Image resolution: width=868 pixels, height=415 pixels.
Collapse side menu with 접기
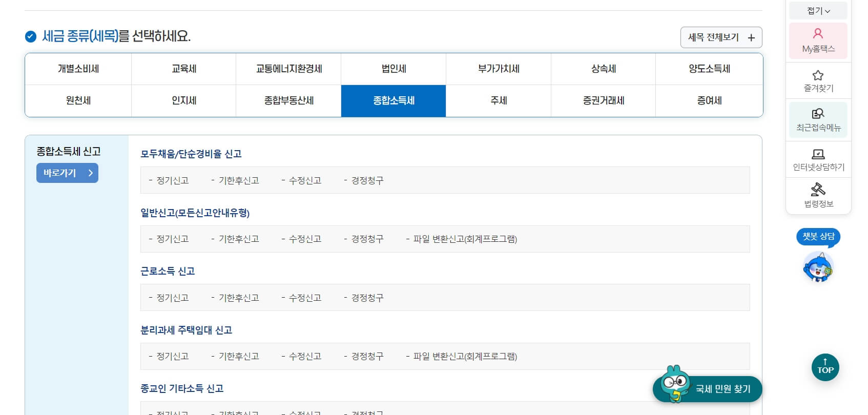click(818, 11)
